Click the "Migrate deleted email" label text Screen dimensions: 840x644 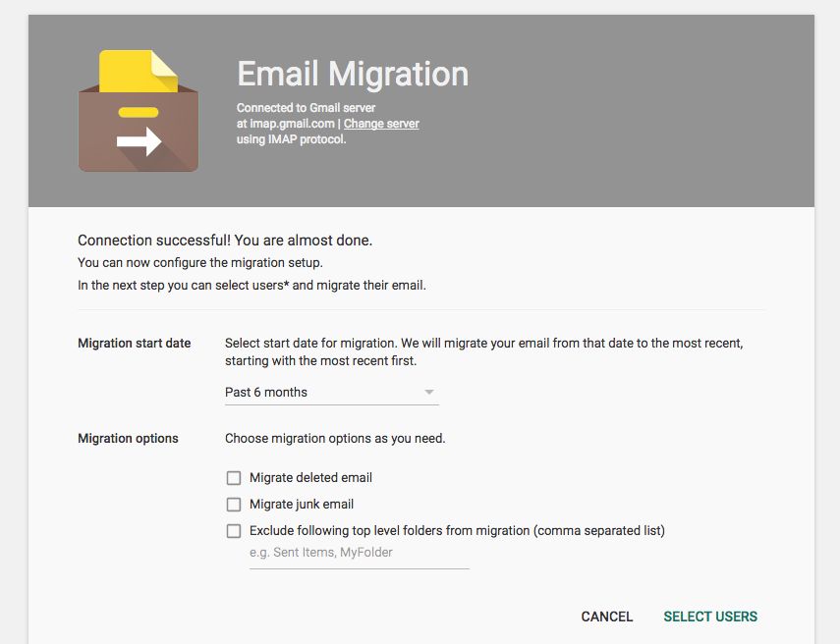point(310,478)
